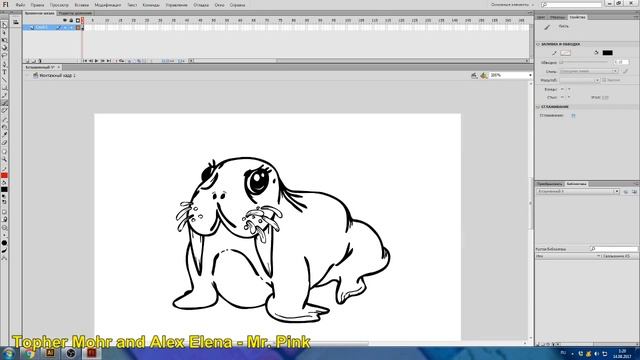
Task: Select the Zoom magnifier tool
Action: point(4,159)
